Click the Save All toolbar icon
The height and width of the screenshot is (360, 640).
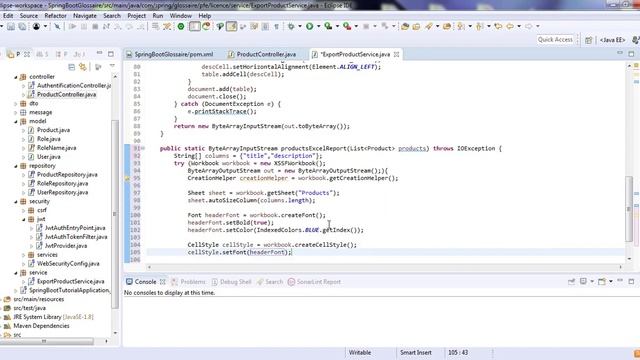click(x=22, y=27)
